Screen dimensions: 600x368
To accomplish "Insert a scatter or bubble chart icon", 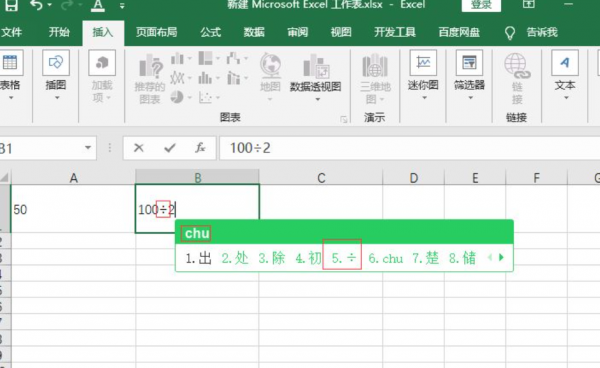I will pyautogui.click(x=205, y=98).
